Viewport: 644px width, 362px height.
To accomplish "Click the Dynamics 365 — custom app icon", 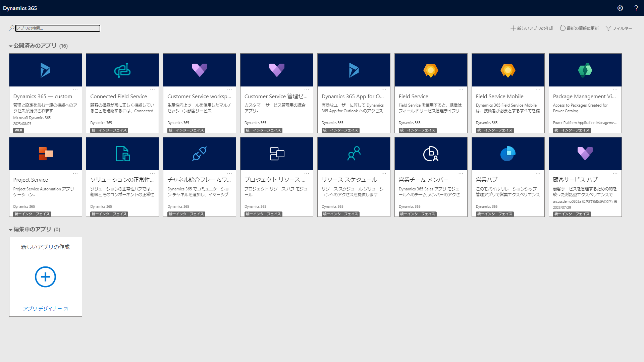I will pos(45,70).
